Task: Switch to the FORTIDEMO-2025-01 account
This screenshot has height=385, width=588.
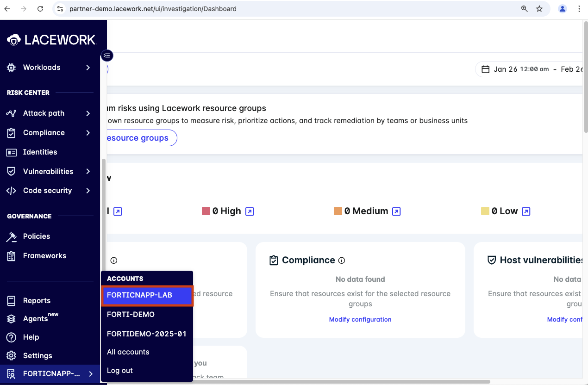Action: click(x=147, y=334)
